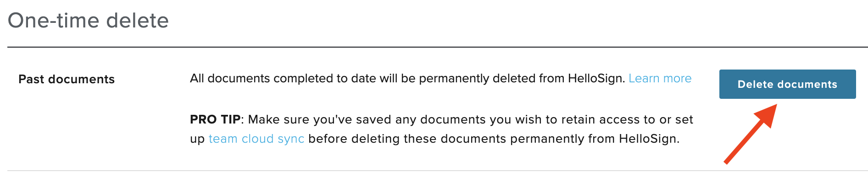Viewport: 868px width, 172px height.
Task: Open the Learn more link
Action: coord(660,79)
